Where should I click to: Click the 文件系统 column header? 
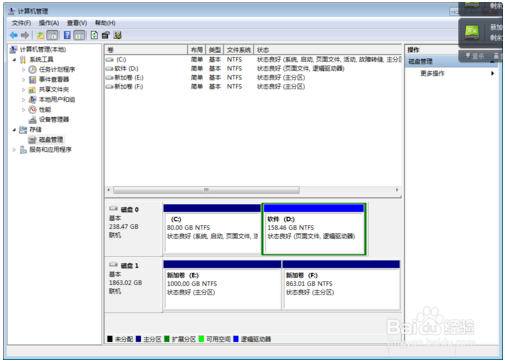(239, 50)
